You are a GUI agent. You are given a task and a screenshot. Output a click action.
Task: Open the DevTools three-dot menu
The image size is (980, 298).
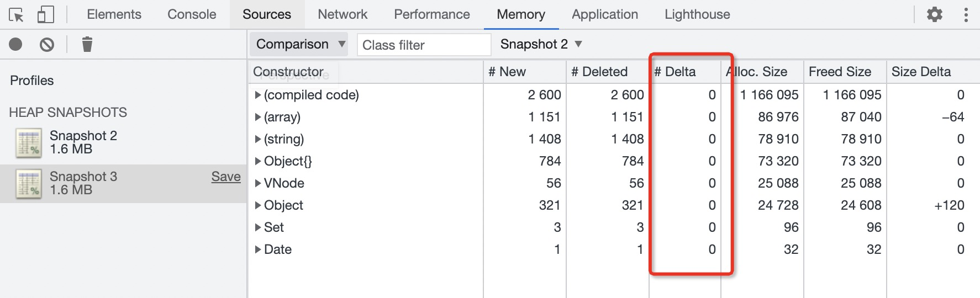(966, 14)
